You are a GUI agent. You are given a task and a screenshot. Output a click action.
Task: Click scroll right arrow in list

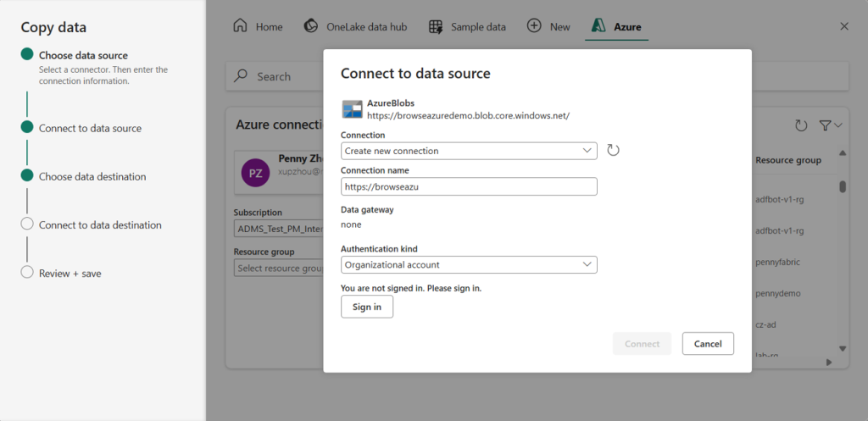point(829,363)
